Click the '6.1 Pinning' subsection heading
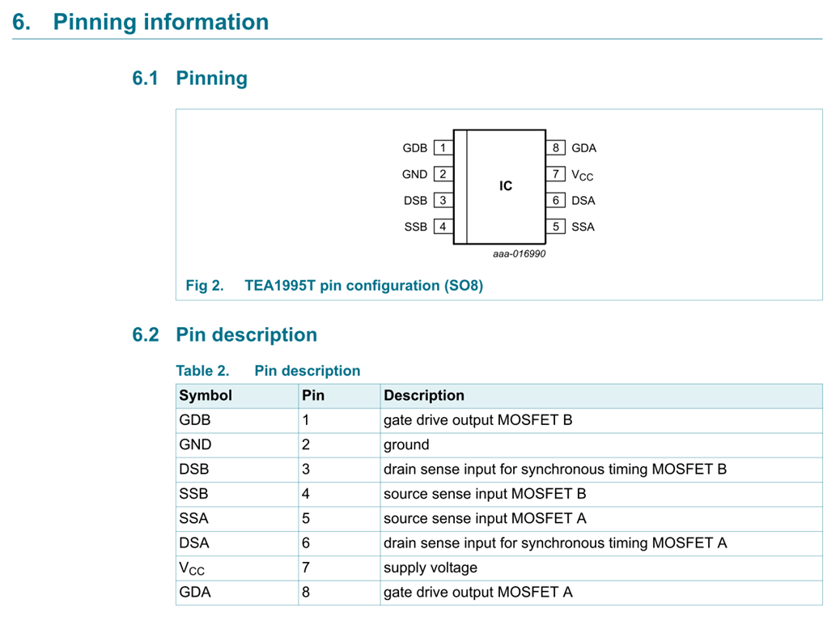Viewport: 840px width, 621px height. pyautogui.click(x=190, y=79)
